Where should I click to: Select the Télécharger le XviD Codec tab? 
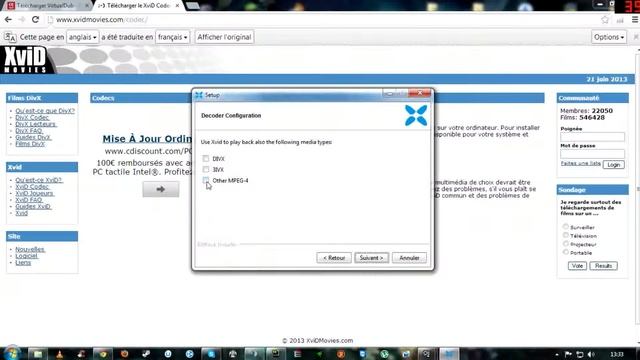click(x=138, y=6)
